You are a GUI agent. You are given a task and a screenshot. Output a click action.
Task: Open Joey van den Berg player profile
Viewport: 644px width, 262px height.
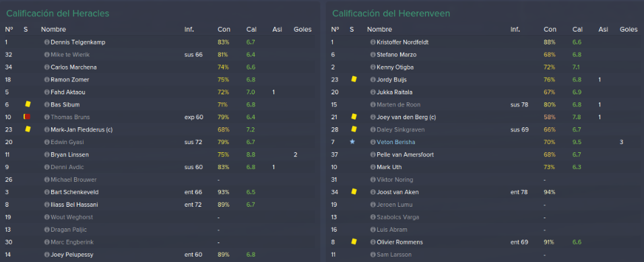pyautogui.click(x=406, y=117)
